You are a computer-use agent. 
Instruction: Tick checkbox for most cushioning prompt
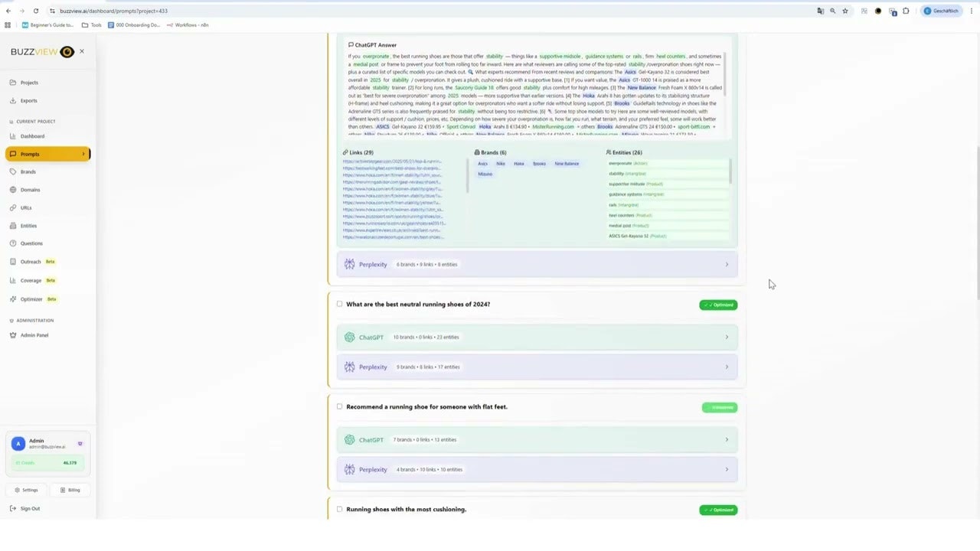pos(339,509)
